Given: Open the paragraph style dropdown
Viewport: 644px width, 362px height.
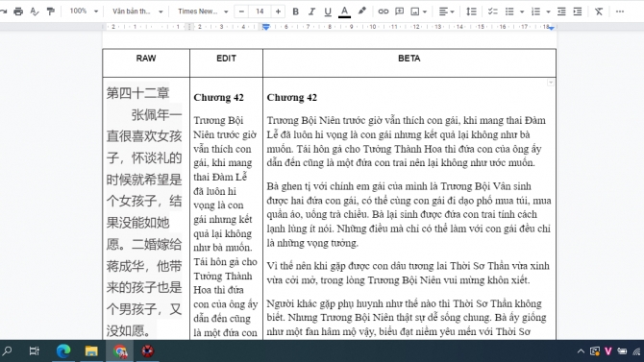Looking at the screenshot, I should pyautogui.click(x=137, y=12).
